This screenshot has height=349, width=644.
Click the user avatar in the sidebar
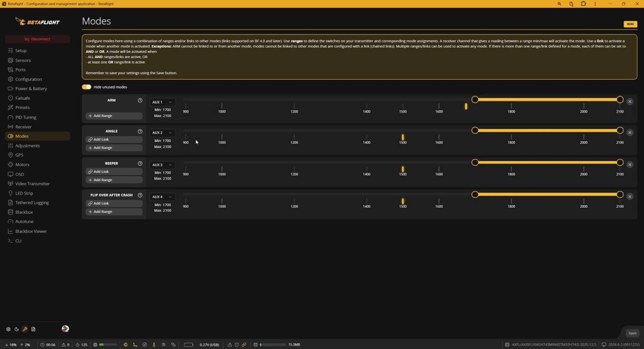pos(65,329)
